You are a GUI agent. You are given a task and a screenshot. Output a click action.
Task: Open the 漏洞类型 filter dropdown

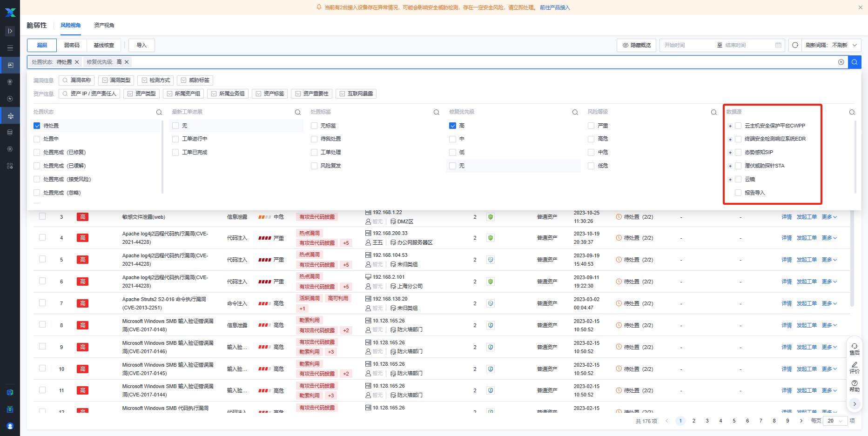click(x=116, y=80)
